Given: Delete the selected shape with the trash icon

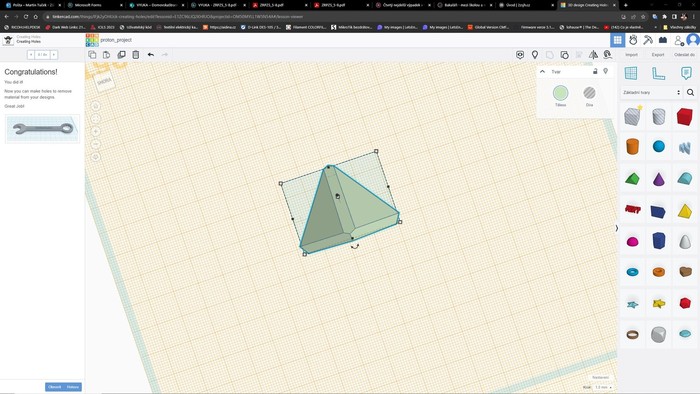Looking at the screenshot, I should coord(136,54).
